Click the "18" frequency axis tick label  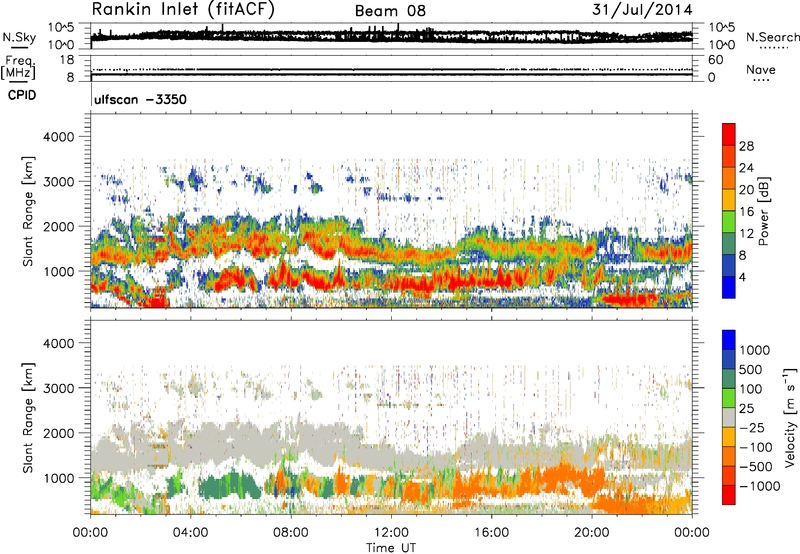click(67, 60)
